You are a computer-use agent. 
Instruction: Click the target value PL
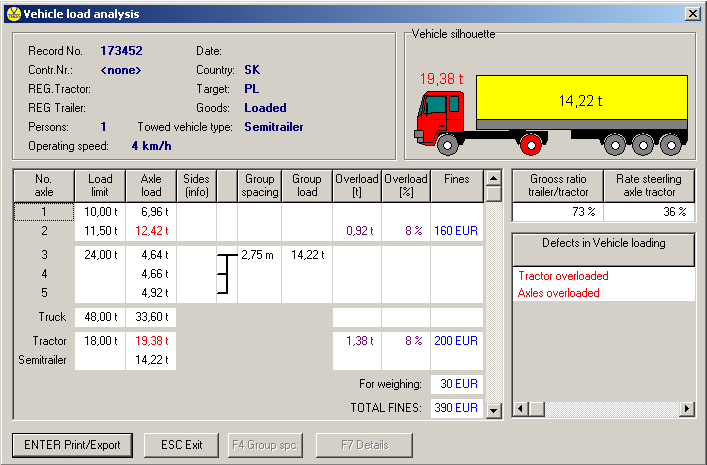click(x=252, y=89)
